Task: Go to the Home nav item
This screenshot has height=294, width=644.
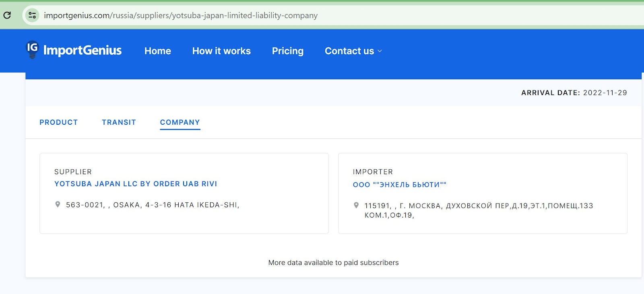Action: coord(158,51)
